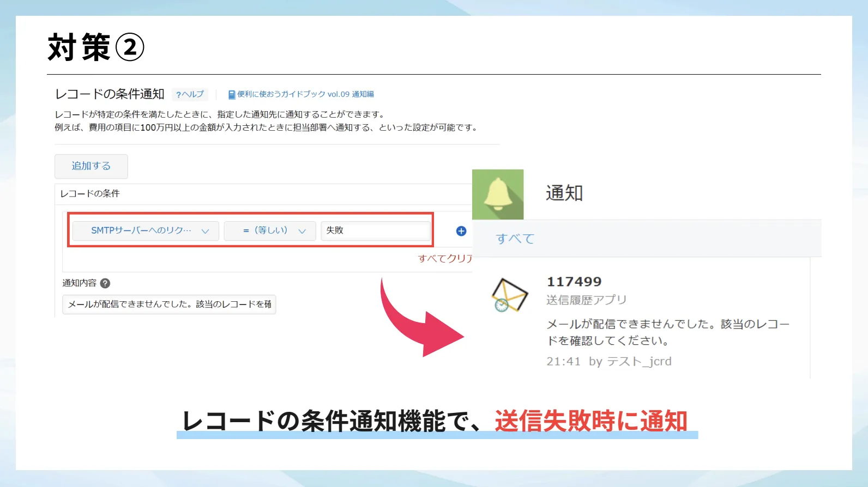The width and height of the screenshot is (868, 487).
Task: Click the 21:41 by テスト_jcrd timestamp
Action: (x=609, y=362)
